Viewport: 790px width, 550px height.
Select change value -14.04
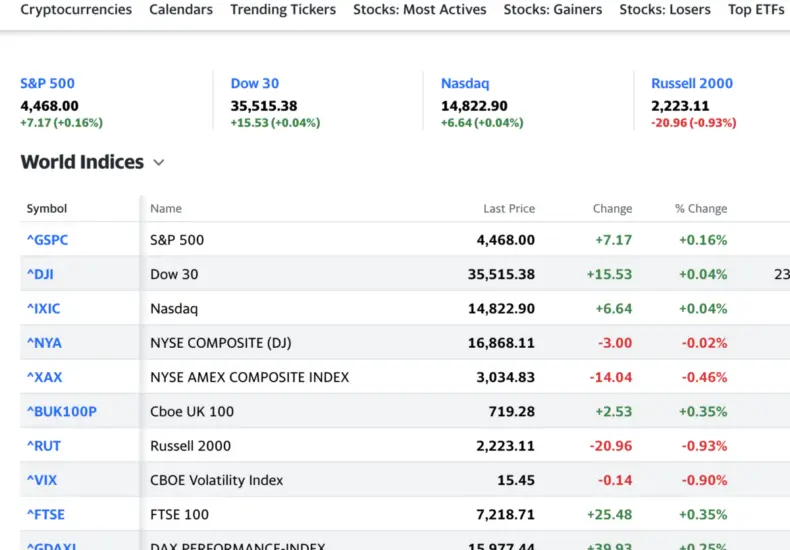tap(611, 377)
